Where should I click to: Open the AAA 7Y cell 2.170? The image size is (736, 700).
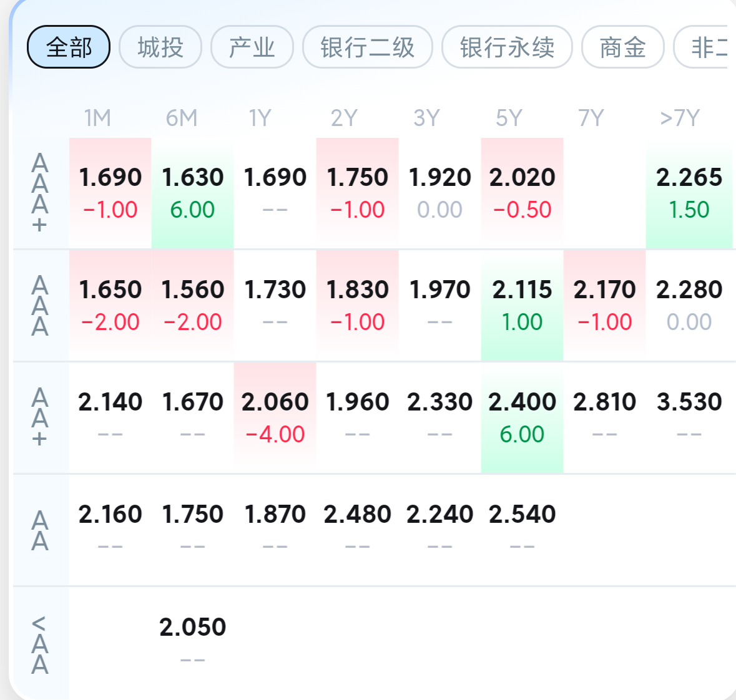click(x=605, y=304)
